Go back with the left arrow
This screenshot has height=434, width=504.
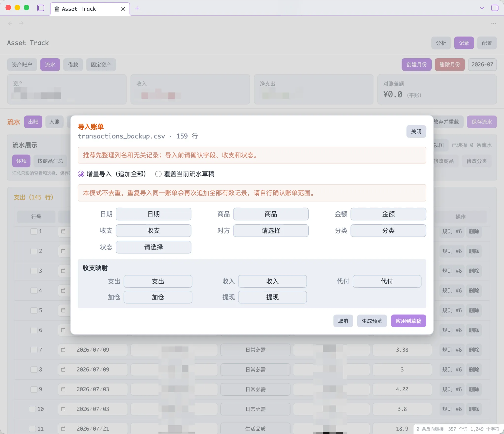10,23
